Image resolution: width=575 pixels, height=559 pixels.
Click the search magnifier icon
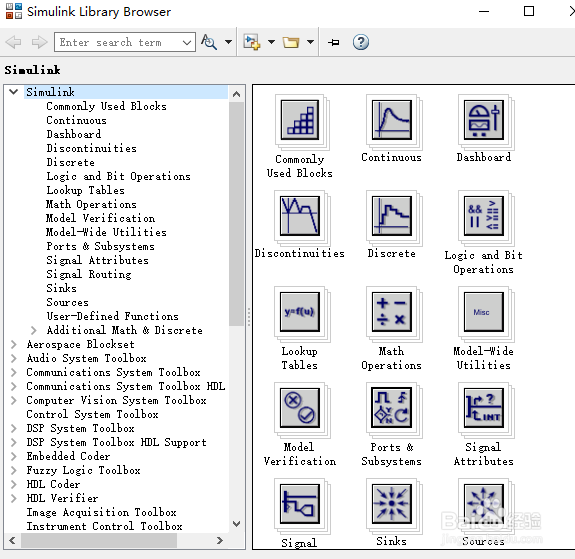tap(209, 42)
